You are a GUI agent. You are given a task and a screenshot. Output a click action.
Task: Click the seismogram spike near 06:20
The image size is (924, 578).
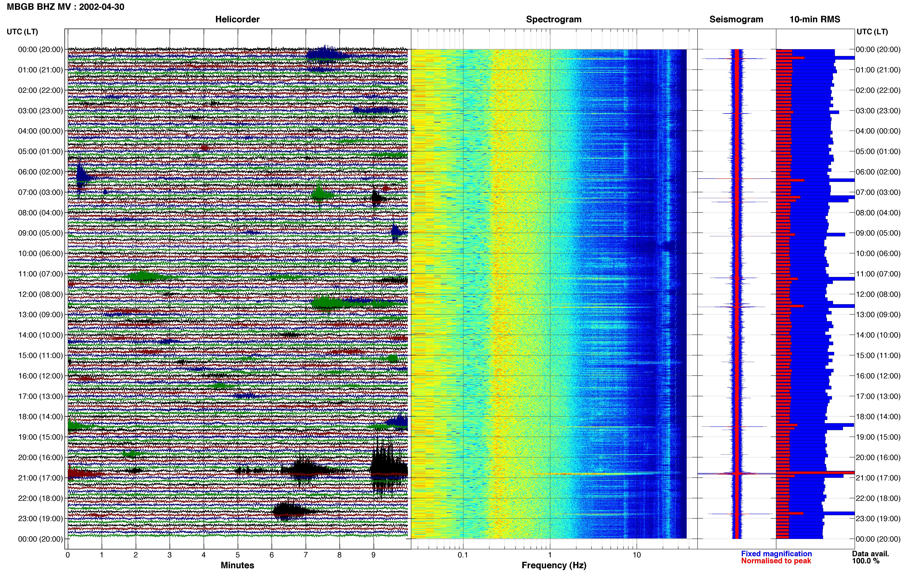pos(737,179)
